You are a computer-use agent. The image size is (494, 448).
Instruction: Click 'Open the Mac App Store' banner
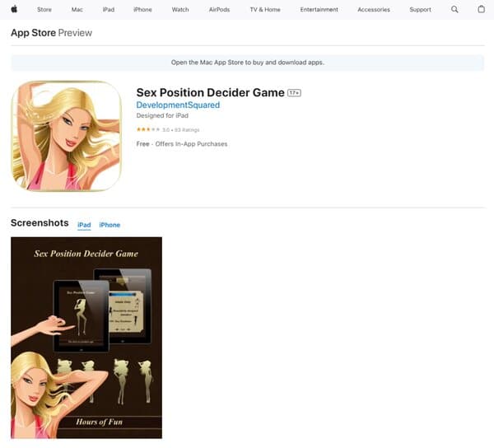[248, 63]
